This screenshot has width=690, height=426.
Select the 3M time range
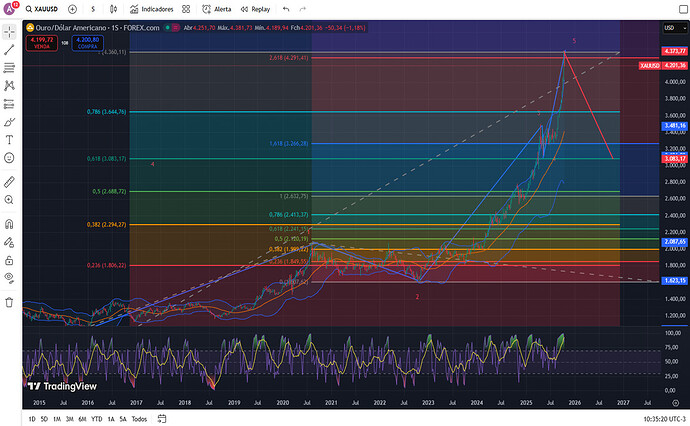(70, 419)
